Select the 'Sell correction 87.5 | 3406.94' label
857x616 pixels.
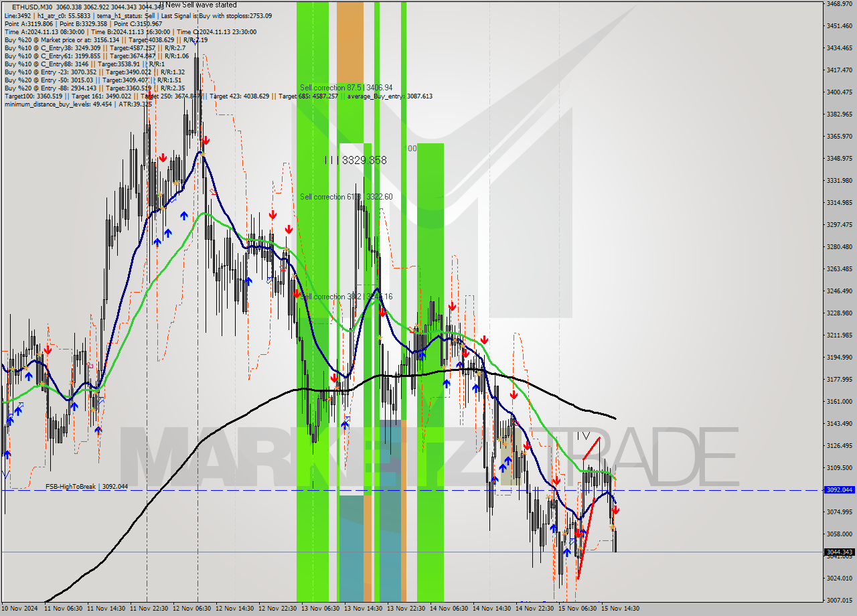tap(346, 88)
